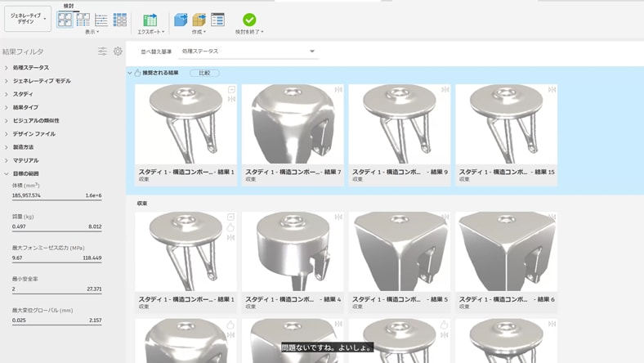Select recommended 結果 7 thumbnail

coord(293,124)
